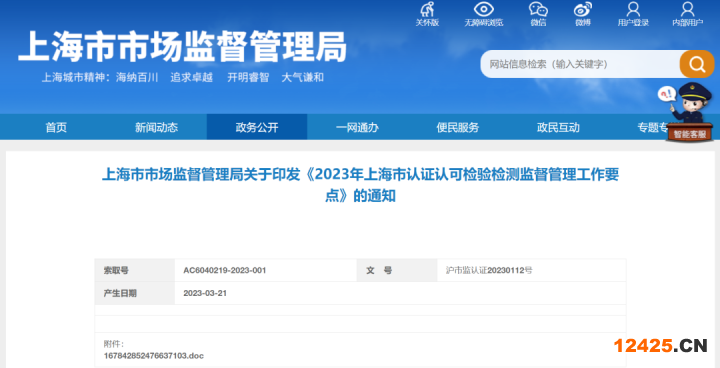Focus the 网站信息检索 search field
The width and height of the screenshot is (720, 368).
point(580,64)
